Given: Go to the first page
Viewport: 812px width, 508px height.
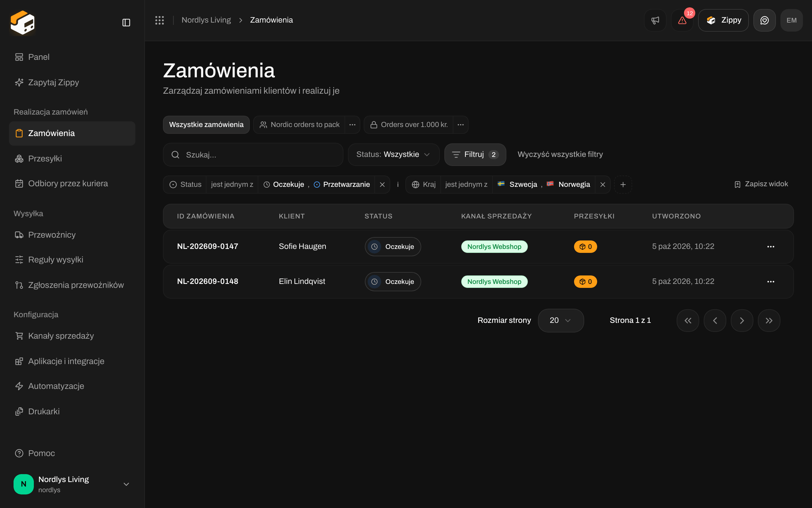Looking at the screenshot, I should [688, 321].
